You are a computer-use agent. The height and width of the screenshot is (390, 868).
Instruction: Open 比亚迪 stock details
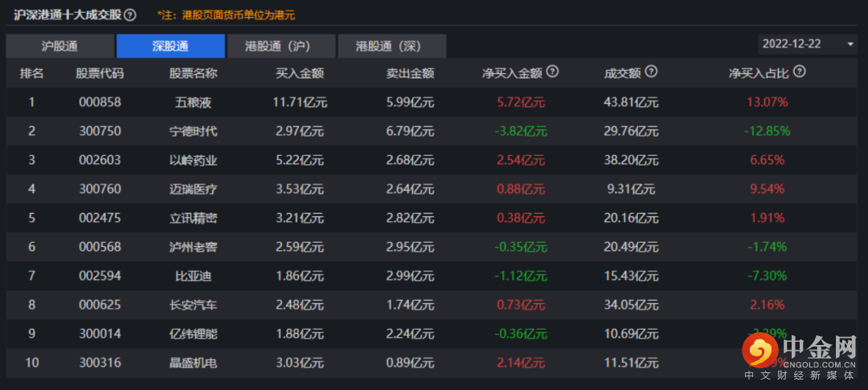click(193, 276)
